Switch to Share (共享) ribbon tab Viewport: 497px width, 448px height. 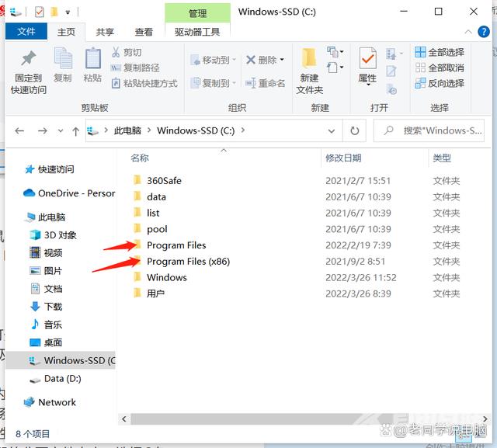(x=105, y=32)
